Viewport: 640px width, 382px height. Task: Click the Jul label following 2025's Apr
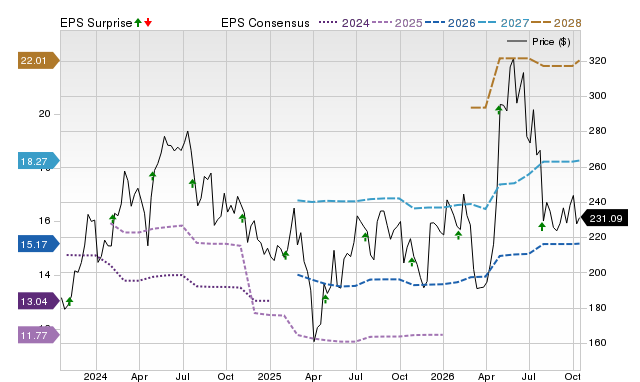[356, 376]
